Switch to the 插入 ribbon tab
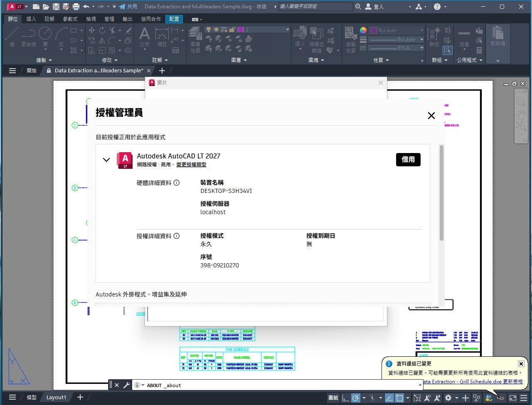The height and width of the screenshot is (405, 532). pyautogui.click(x=31, y=19)
